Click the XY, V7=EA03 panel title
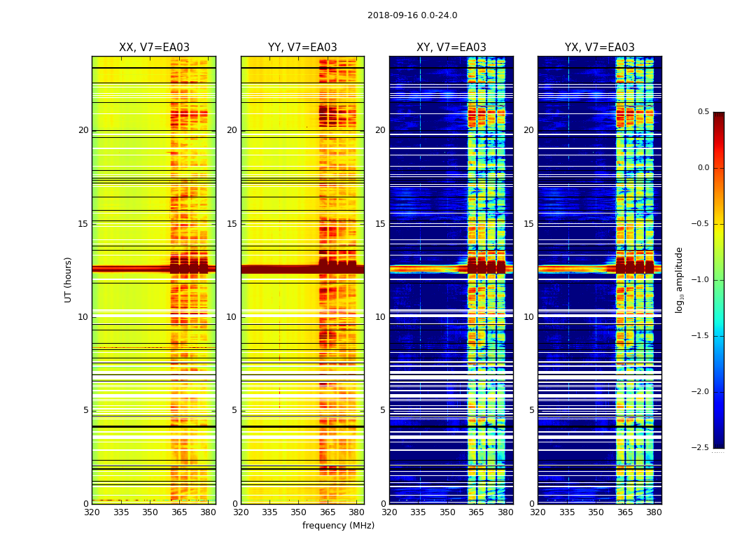 (451, 48)
